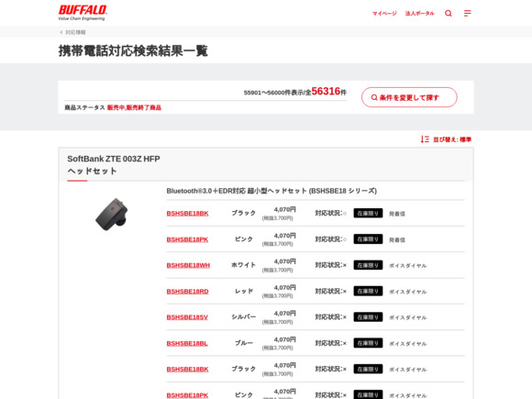Click the BUFFALO logo
The height and width of the screenshot is (399, 532).
[x=83, y=13]
